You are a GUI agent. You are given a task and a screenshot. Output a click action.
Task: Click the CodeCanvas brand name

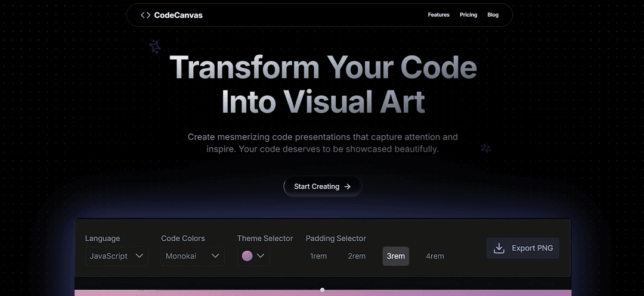pyautogui.click(x=178, y=15)
